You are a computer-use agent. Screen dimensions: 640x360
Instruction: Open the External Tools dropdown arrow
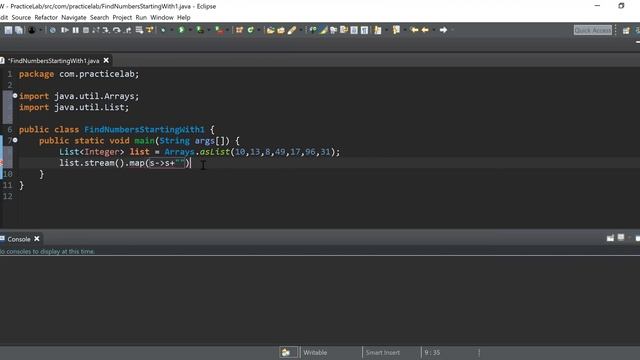[227, 30]
